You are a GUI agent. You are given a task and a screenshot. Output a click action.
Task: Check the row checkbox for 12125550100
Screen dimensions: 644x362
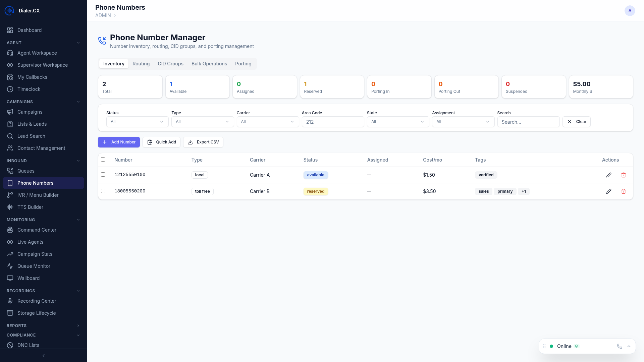pyautogui.click(x=103, y=175)
